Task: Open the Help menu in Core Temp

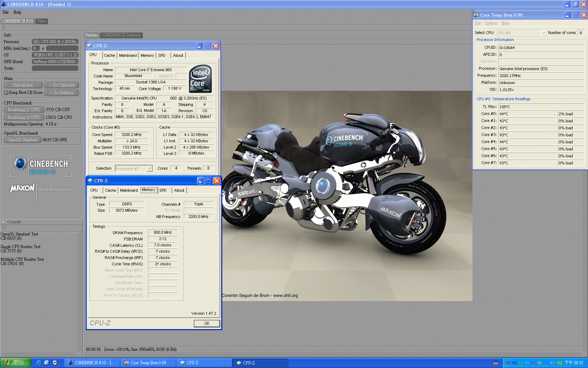Action: point(505,23)
